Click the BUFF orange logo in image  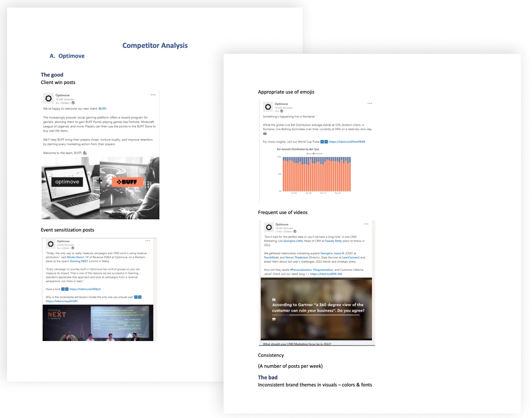127,182
